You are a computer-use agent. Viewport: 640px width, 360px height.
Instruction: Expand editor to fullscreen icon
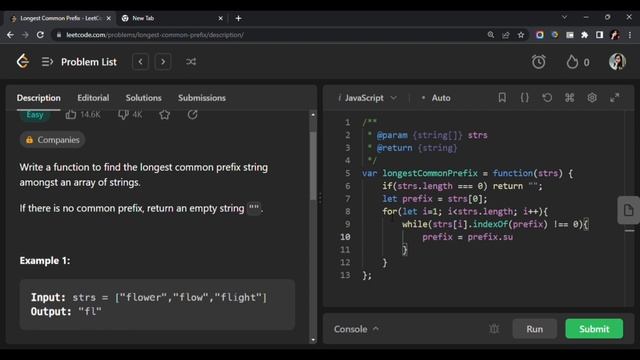(x=614, y=98)
